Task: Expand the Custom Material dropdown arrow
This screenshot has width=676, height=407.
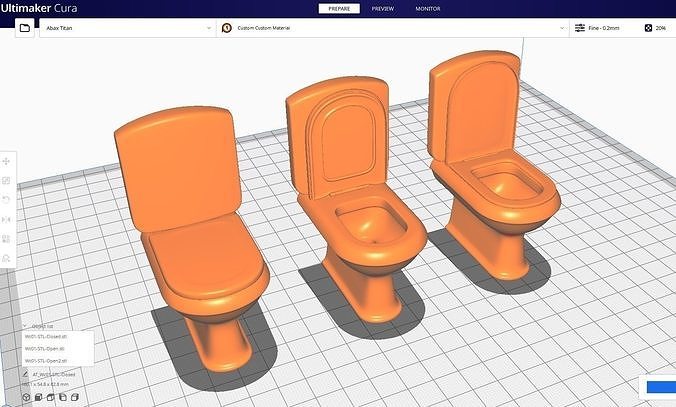Action: [x=562, y=28]
